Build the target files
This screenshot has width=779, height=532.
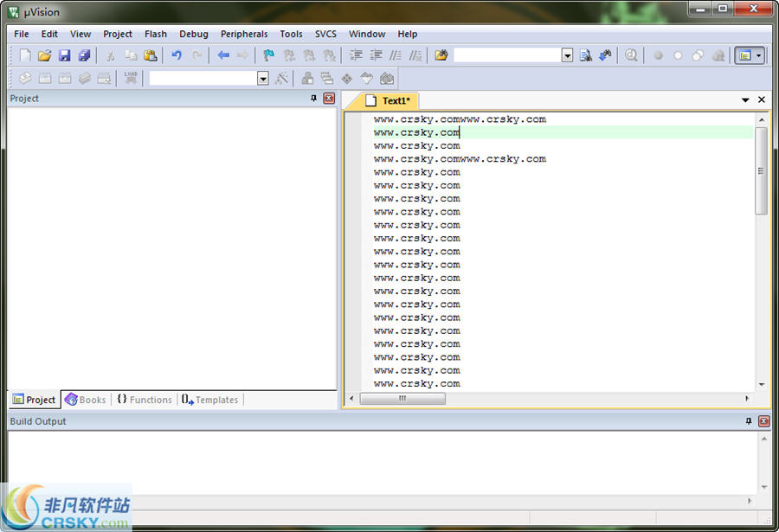click(45, 78)
